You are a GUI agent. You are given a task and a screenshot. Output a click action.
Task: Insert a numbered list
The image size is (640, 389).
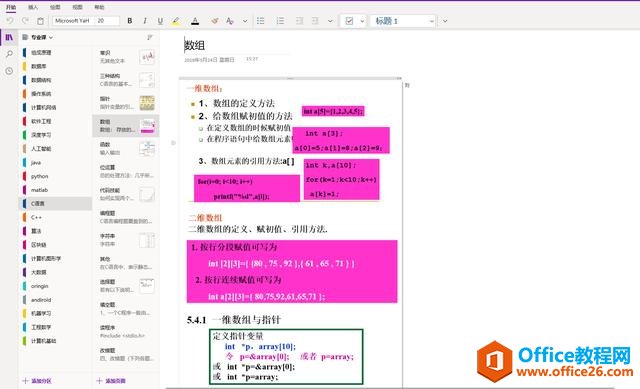280,20
